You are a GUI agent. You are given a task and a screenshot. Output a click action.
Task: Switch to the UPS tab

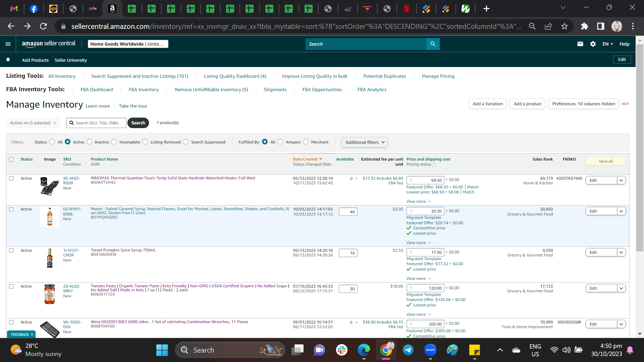tap(53, 9)
